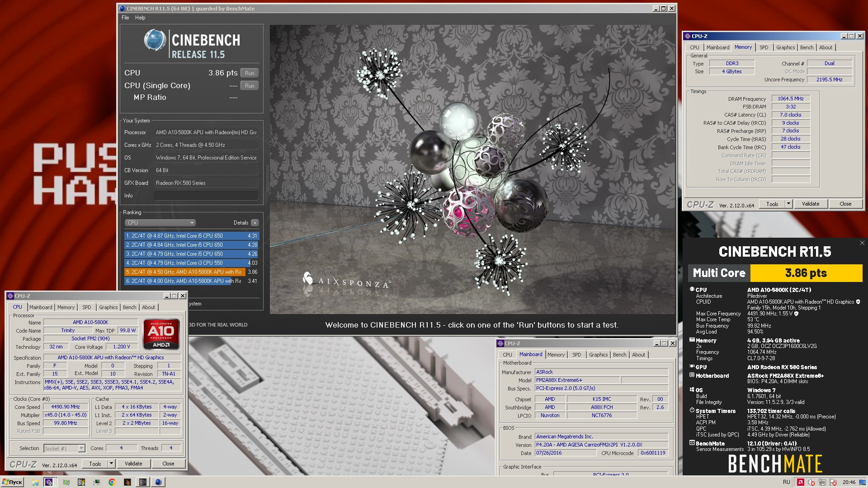Open About tab in CPU-Z Memory window
This screenshot has width=868, height=488.
coord(826,47)
